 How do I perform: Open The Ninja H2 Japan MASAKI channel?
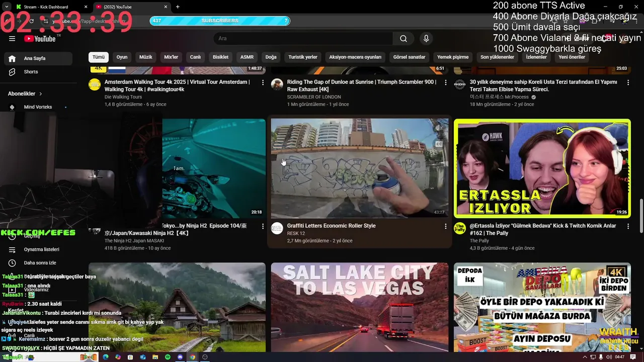tap(134, 241)
